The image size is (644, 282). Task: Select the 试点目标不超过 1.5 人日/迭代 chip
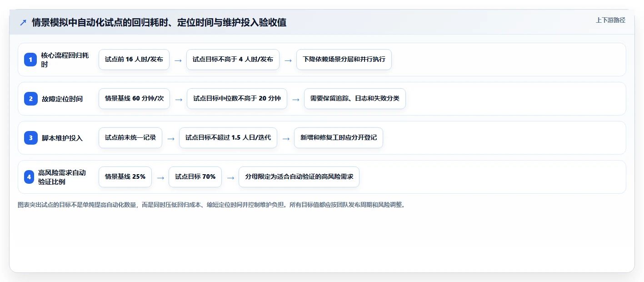[x=228, y=138]
